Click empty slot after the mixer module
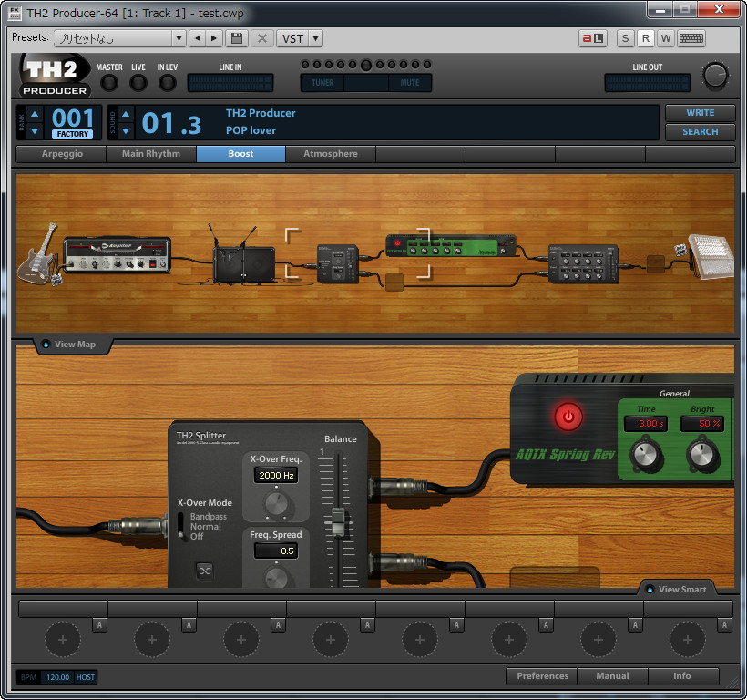The image size is (747, 700). point(656,264)
